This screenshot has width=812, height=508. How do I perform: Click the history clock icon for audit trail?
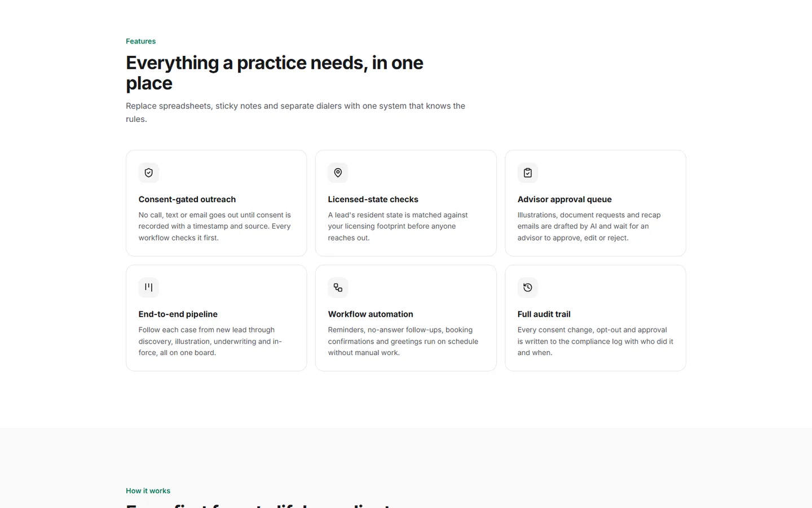(x=527, y=287)
